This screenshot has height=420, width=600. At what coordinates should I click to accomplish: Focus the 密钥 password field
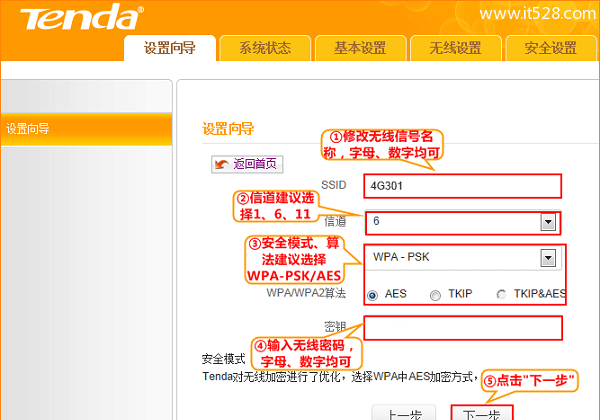[x=463, y=328]
